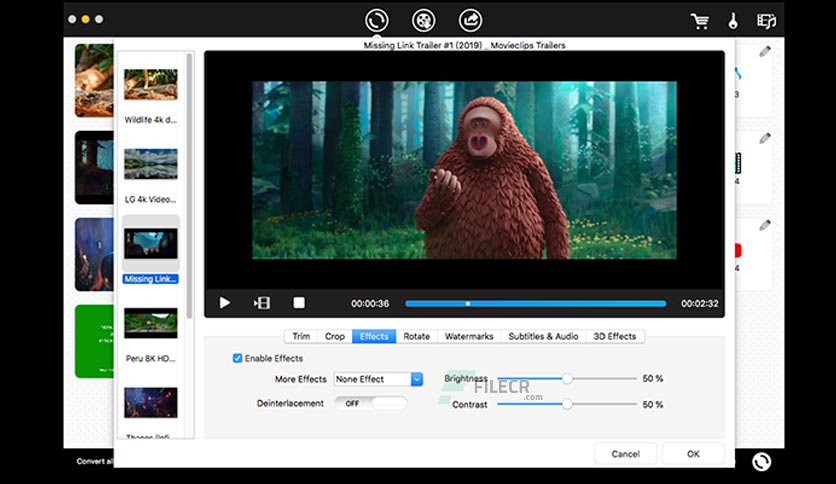Click the OK button
Screen dimensions: 836x484
tap(693, 454)
